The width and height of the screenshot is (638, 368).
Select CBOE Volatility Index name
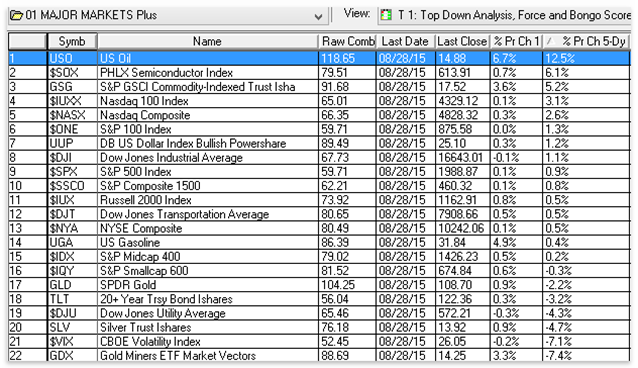click(x=208, y=341)
